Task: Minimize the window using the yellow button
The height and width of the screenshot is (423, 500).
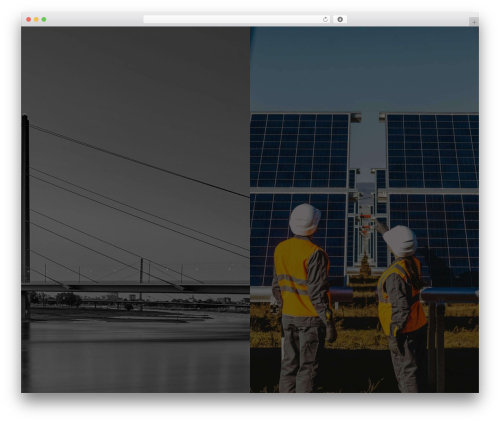Action: pos(36,20)
